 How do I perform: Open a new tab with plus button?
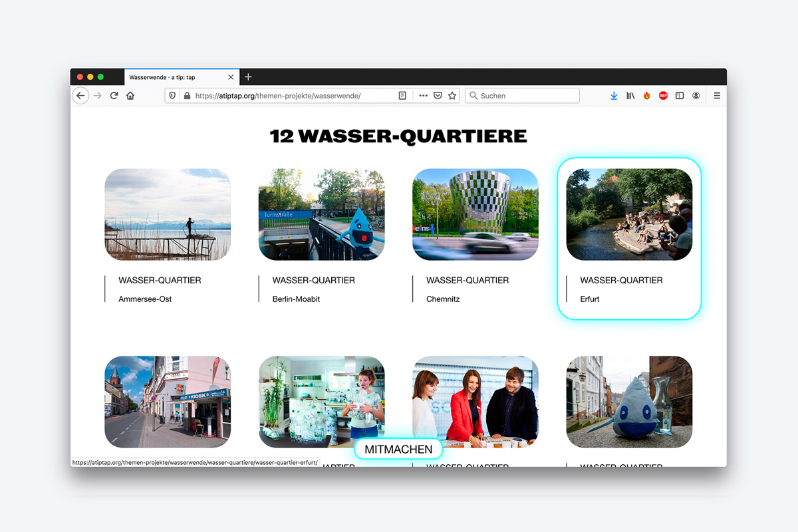248,77
